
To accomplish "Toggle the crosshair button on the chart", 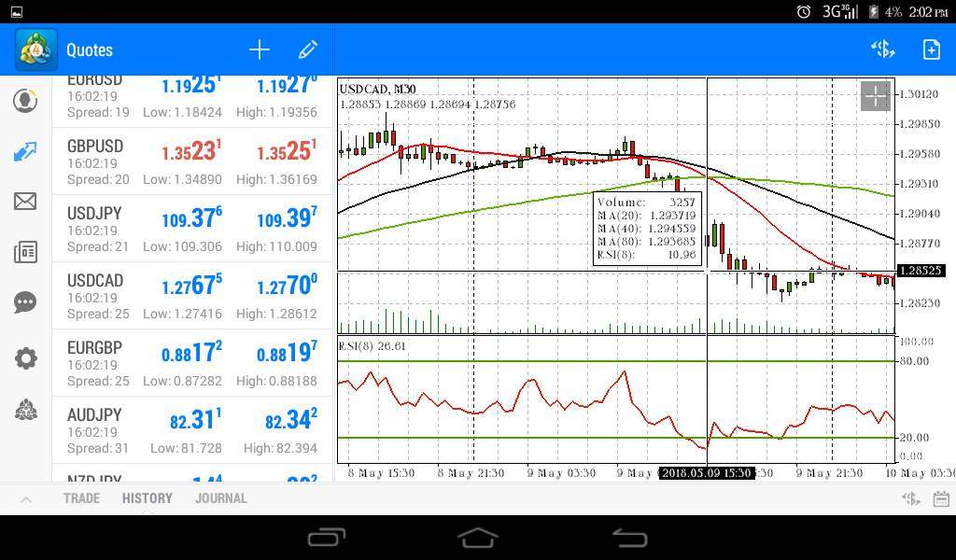I will point(876,96).
